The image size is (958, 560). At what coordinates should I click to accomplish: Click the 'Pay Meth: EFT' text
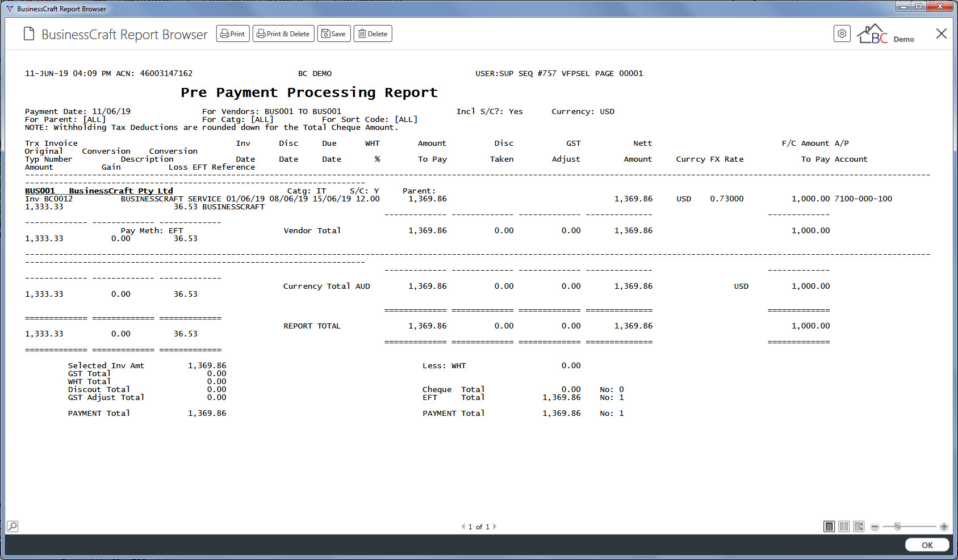tap(152, 230)
